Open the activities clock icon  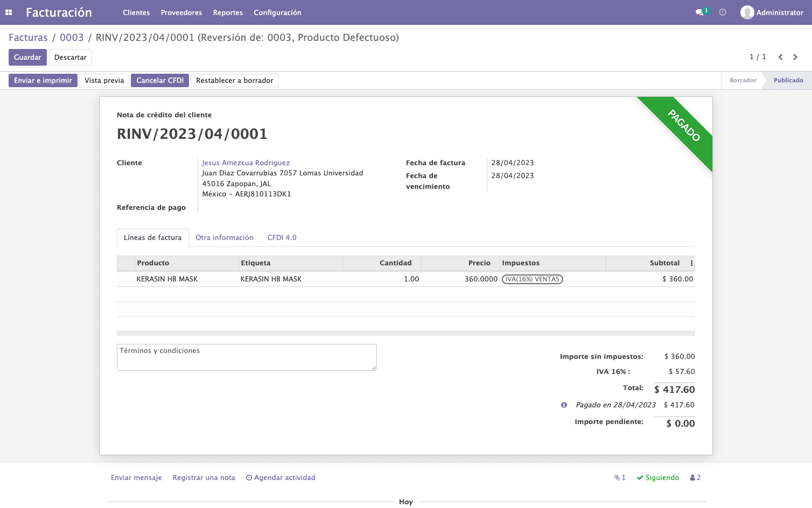click(x=723, y=12)
